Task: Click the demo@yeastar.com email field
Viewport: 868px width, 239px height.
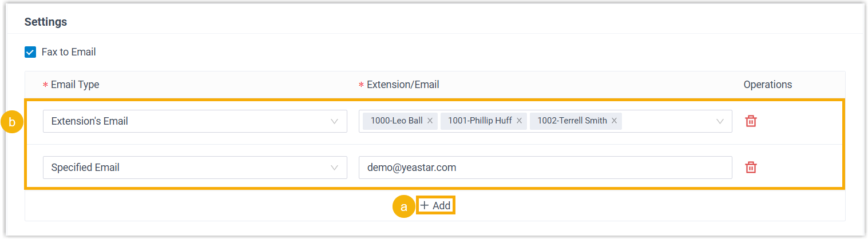Action: [545, 168]
